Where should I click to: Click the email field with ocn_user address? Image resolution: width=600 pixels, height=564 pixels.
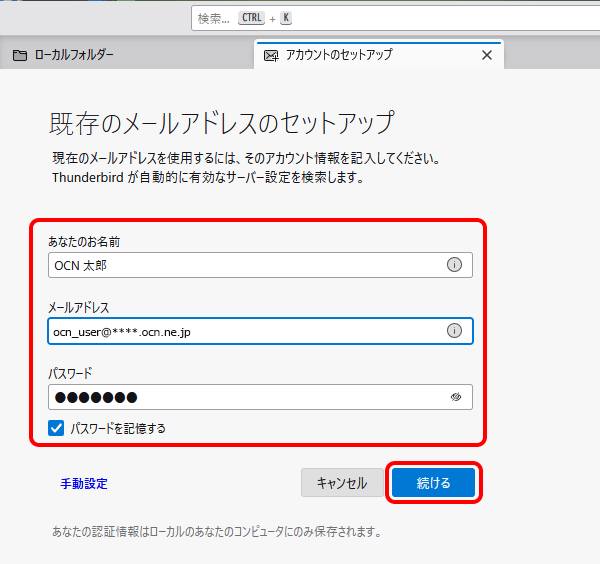240,330
